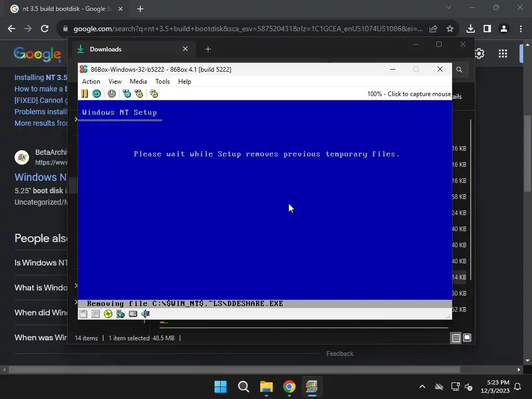Pause the 86Box emulation
Image resolution: width=532 pixels, height=399 pixels.
85,94
